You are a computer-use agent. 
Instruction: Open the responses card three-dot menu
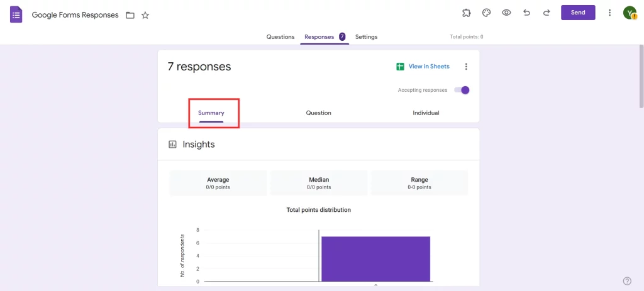coord(466,67)
